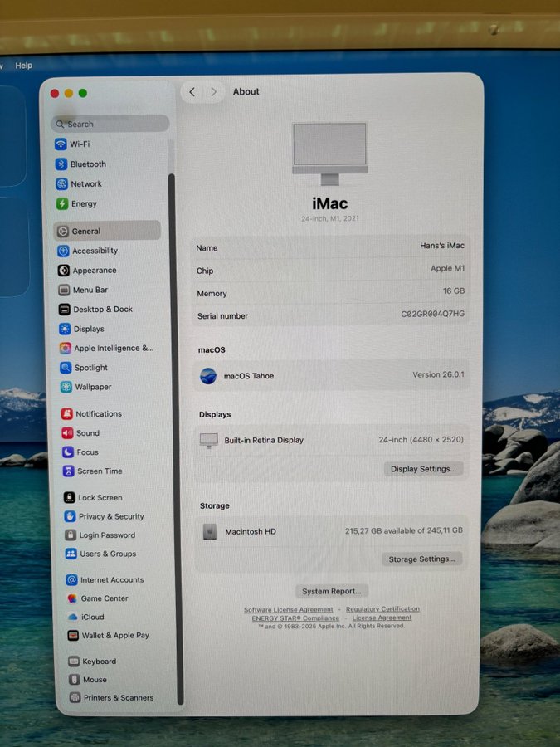Screen dimensions: 560x747
Task: Go forward with the right chevron
Action: [x=213, y=92]
